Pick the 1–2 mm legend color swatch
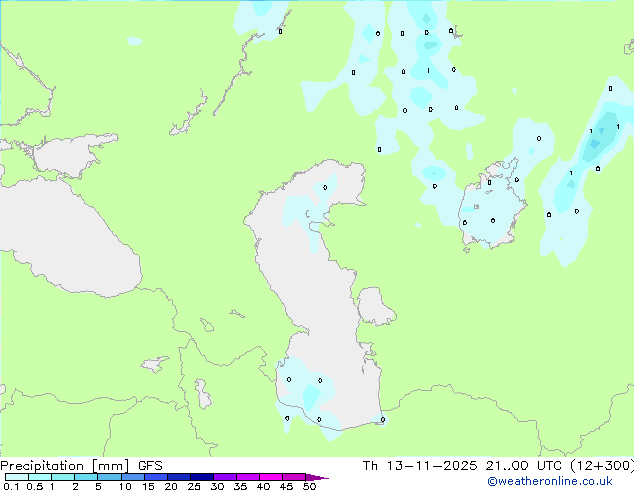Viewport: 634px width, 490px height. pyautogui.click(x=63, y=477)
